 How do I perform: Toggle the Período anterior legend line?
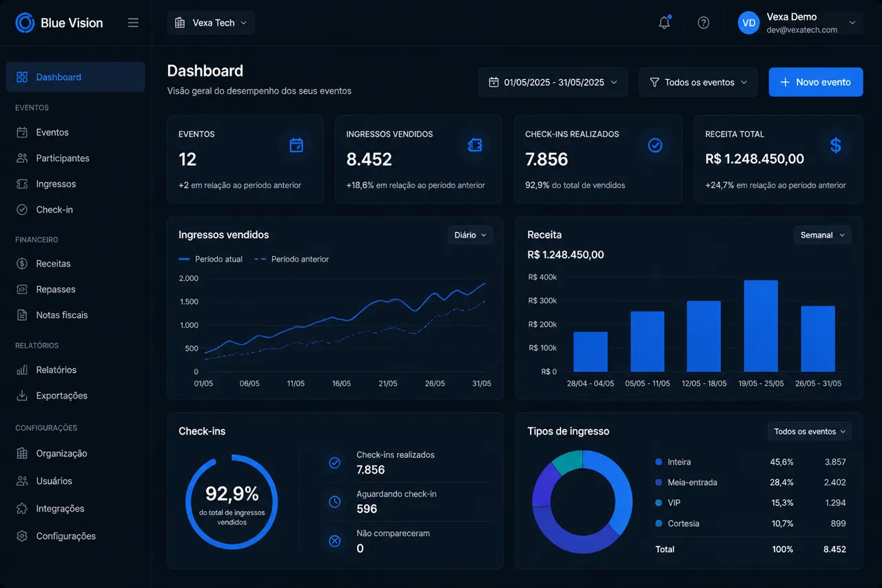coord(292,260)
